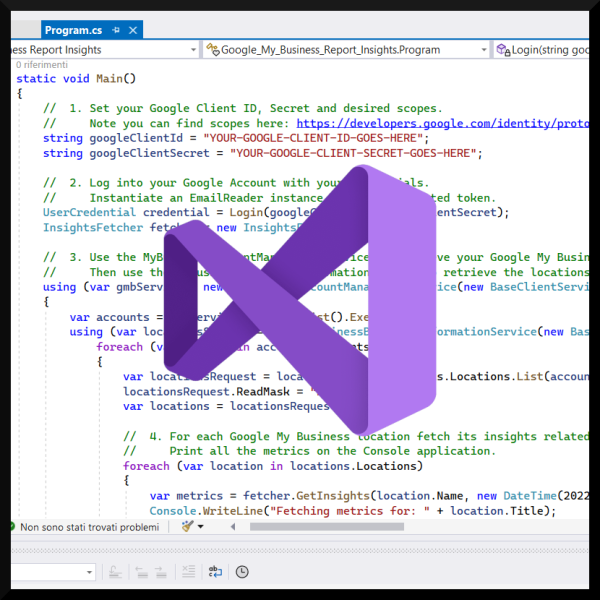
Task: Click "var metrics" declaration
Action: click(186, 496)
